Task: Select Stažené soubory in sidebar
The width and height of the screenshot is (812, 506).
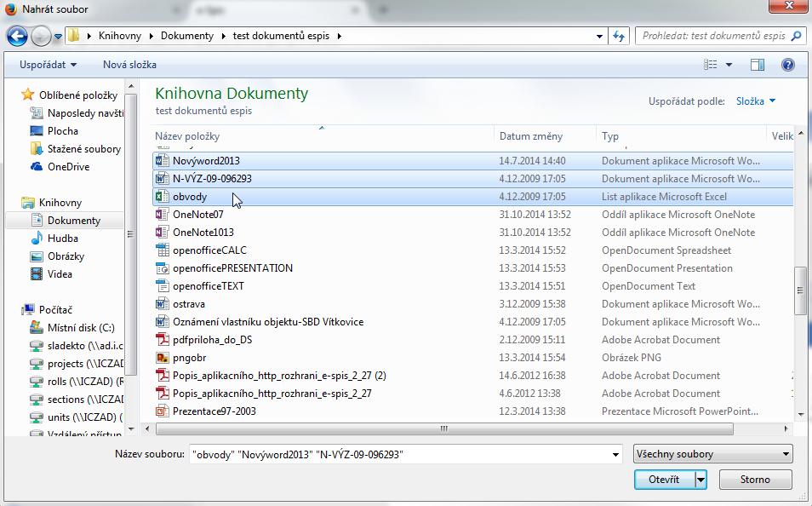Action: (x=84, y=149)
